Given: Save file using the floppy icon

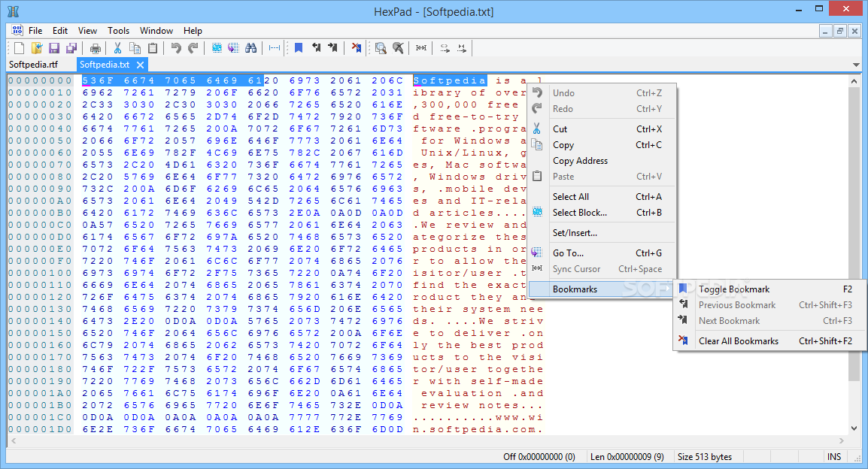Looking at the screenshot, I should click(x=53, y=48).
